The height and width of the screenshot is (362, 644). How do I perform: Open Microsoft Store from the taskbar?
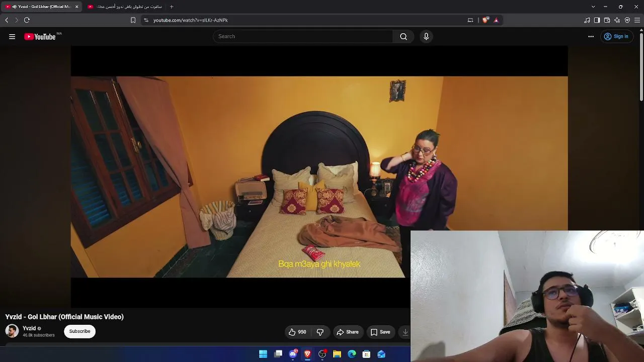[367, 354]
